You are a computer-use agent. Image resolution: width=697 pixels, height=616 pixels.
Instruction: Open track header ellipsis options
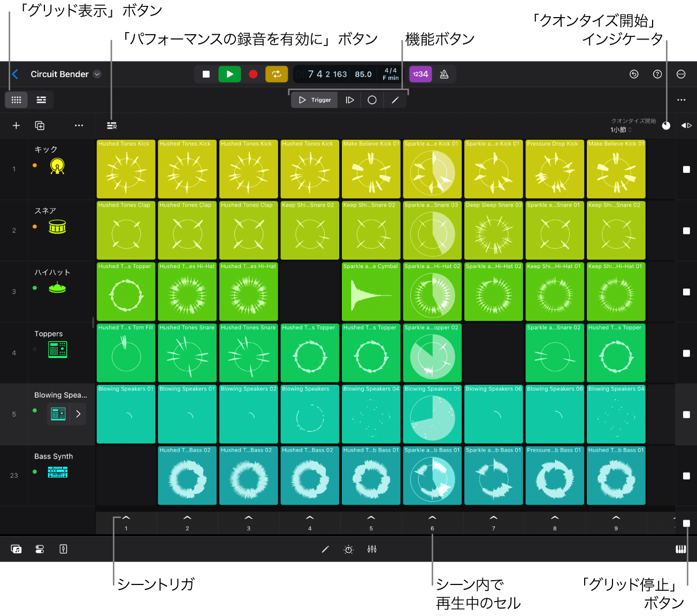[79, 126]
